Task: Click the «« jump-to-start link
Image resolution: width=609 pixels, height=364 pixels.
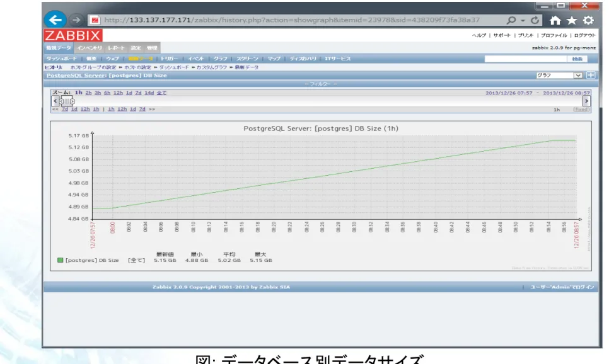Action: pos(55,110)
